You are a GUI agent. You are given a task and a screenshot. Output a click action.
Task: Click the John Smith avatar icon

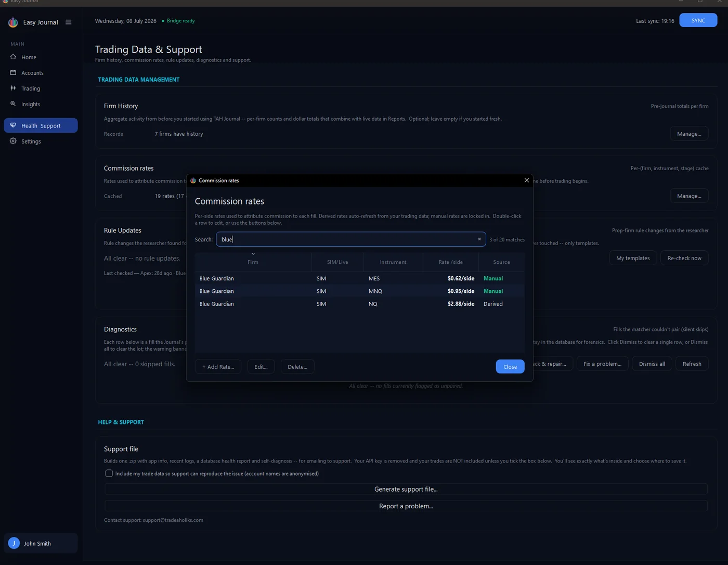(x=14, y=543)
